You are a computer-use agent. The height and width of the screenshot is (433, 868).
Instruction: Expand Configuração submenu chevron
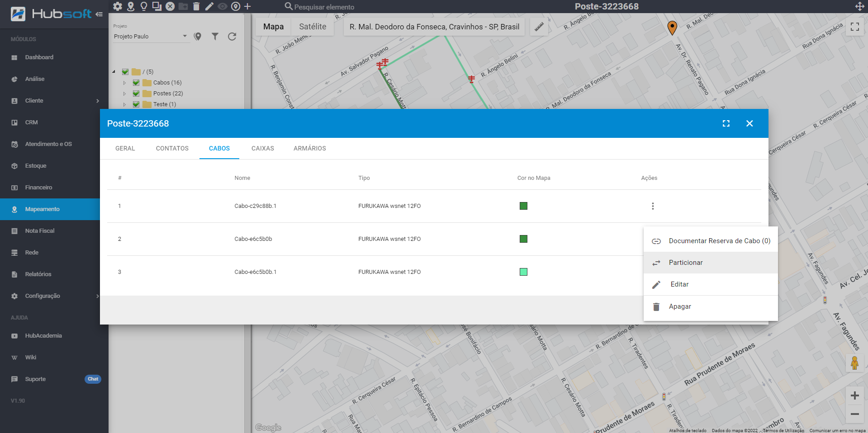(98, 296)
